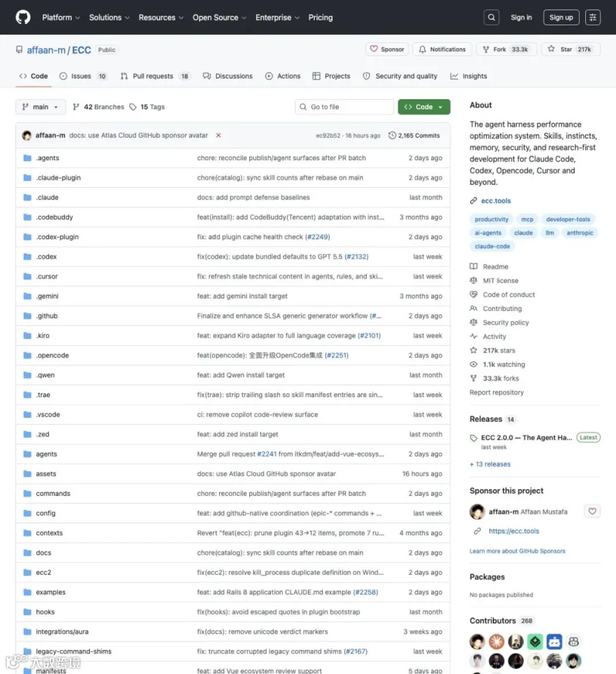Select the productivity topic tag
This screenshot has height=674, width=616.
491,219
